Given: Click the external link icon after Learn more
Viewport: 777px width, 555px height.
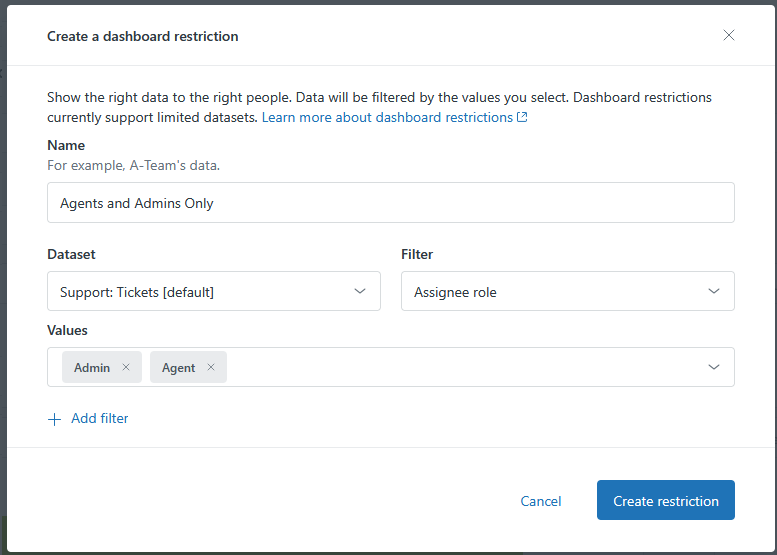Looking at the screenshot, I should click(522, 118).
